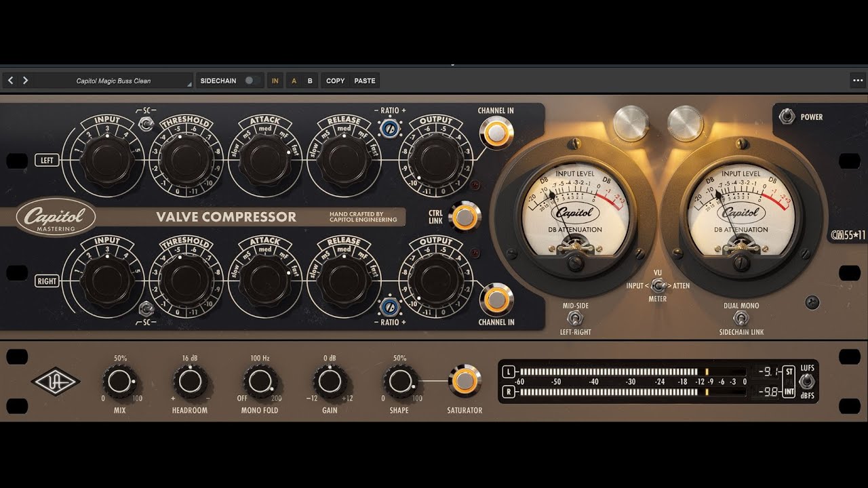Click the INT indicator beside loudness readouts
868x488 pixels.
789,392
